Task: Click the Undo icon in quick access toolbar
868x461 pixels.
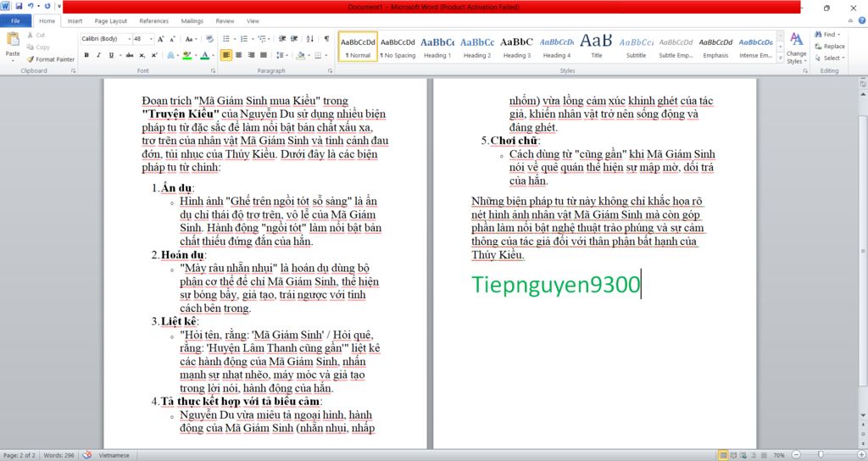Action: click(x=31, y=6)
